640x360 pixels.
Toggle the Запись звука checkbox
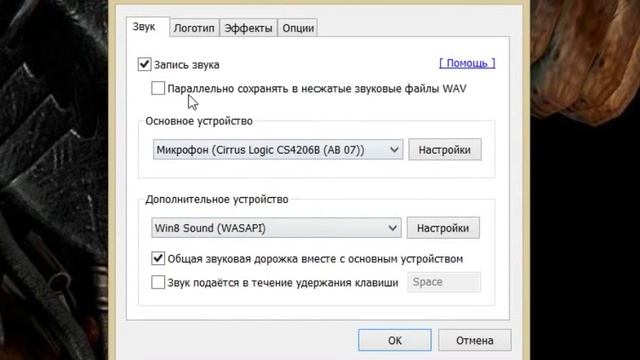pos(144,64)
